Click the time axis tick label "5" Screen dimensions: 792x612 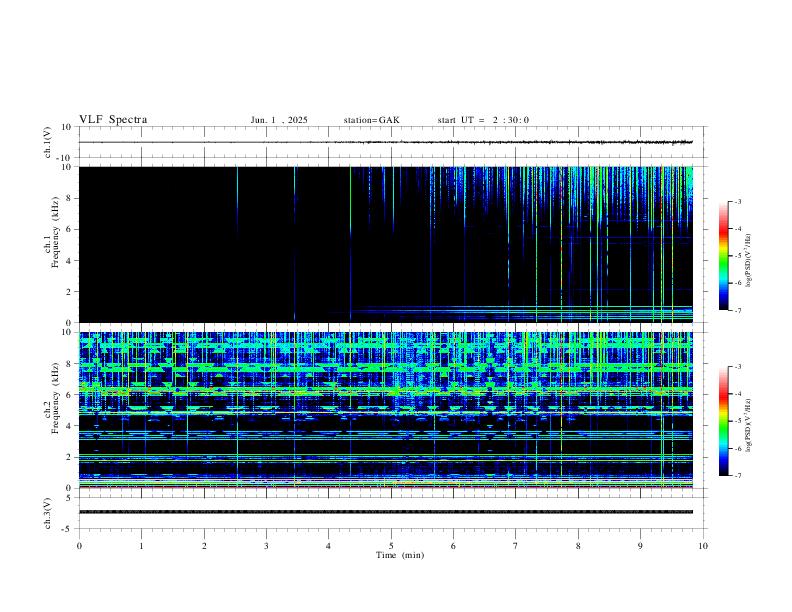391,546
